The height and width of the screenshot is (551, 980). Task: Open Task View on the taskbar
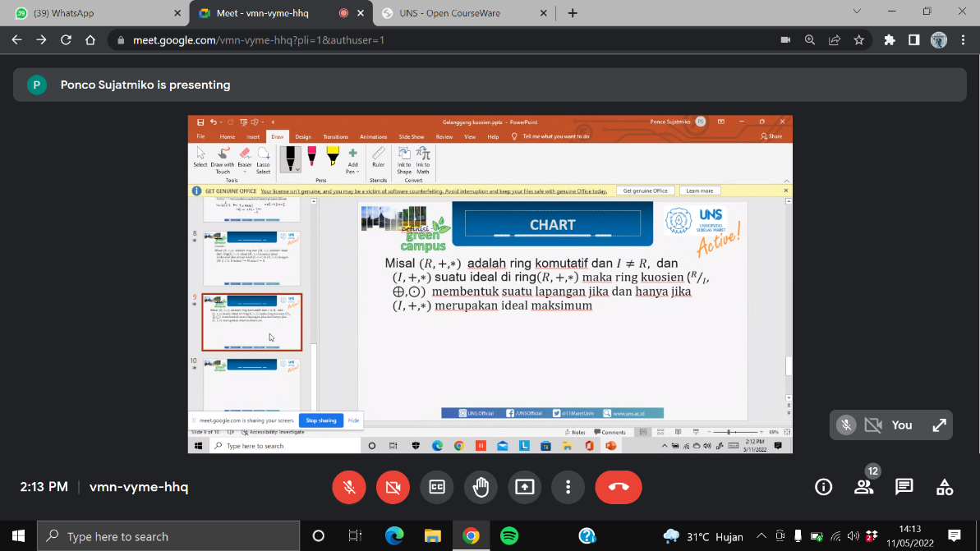point(355,536)
